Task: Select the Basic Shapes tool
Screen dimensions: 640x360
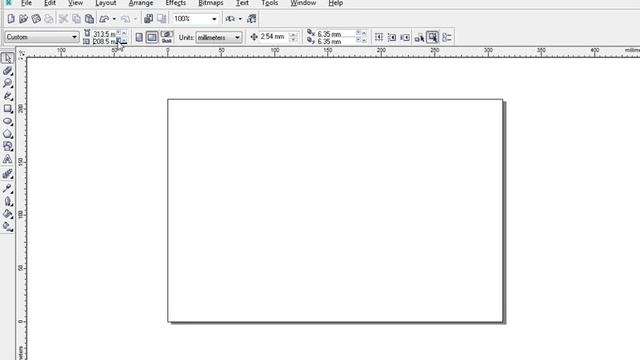Action: (7, 147)
